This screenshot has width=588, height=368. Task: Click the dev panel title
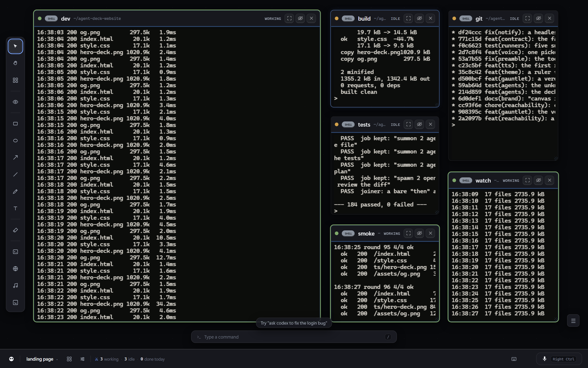(66, 19)
